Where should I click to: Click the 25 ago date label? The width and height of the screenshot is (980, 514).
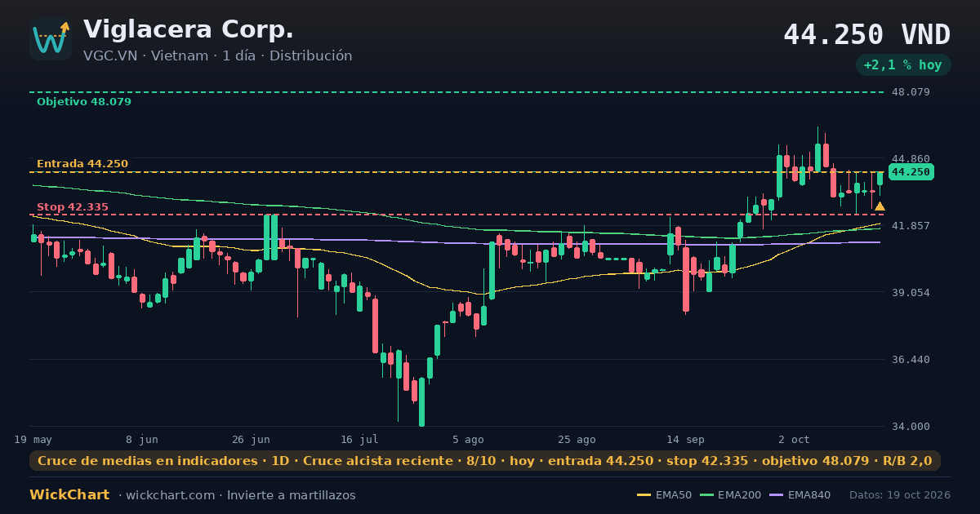577,439
